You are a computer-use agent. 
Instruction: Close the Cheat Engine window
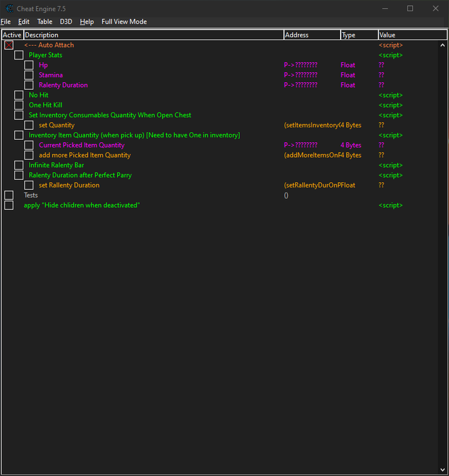coord(435,8)
